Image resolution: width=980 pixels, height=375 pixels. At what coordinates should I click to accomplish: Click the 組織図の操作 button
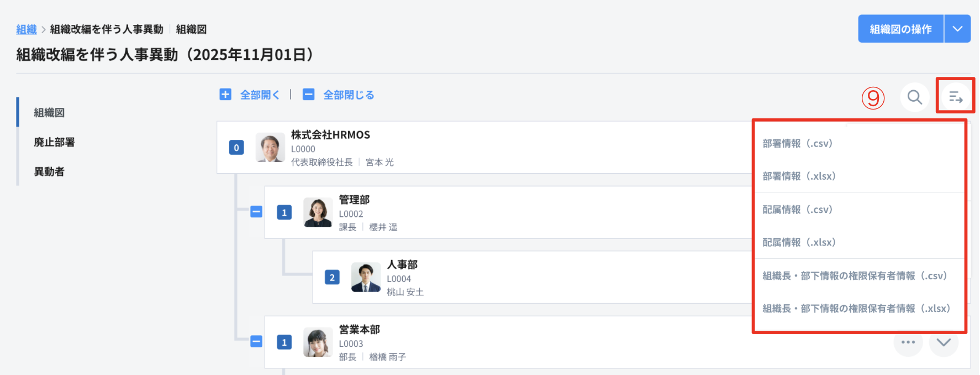click(900, 29)
